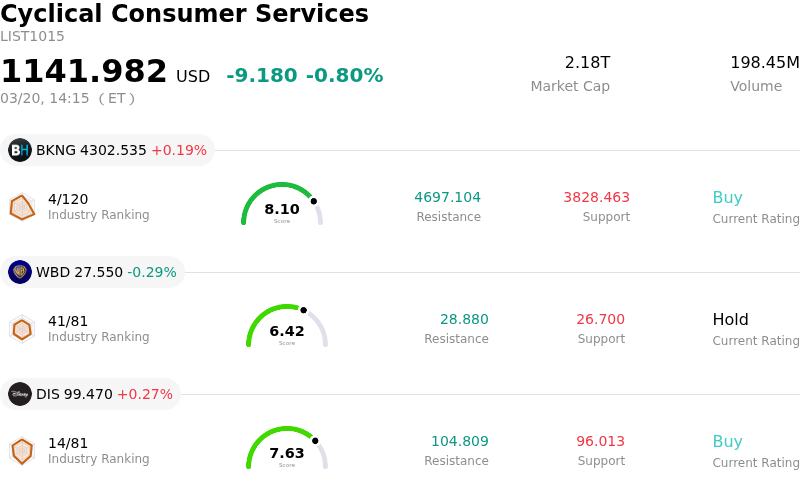
Task: Click the WBD 6.42 score gauge
Action: tap(287, 327)
